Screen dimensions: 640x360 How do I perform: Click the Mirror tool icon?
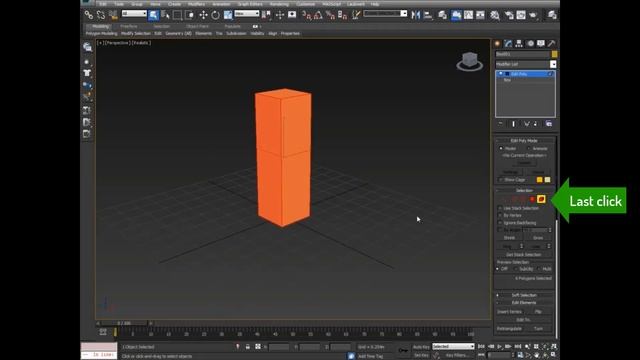(x=416, y=15)
